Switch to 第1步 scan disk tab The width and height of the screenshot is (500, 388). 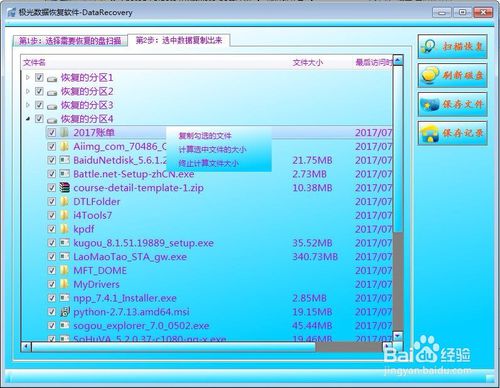click(70, 41)
